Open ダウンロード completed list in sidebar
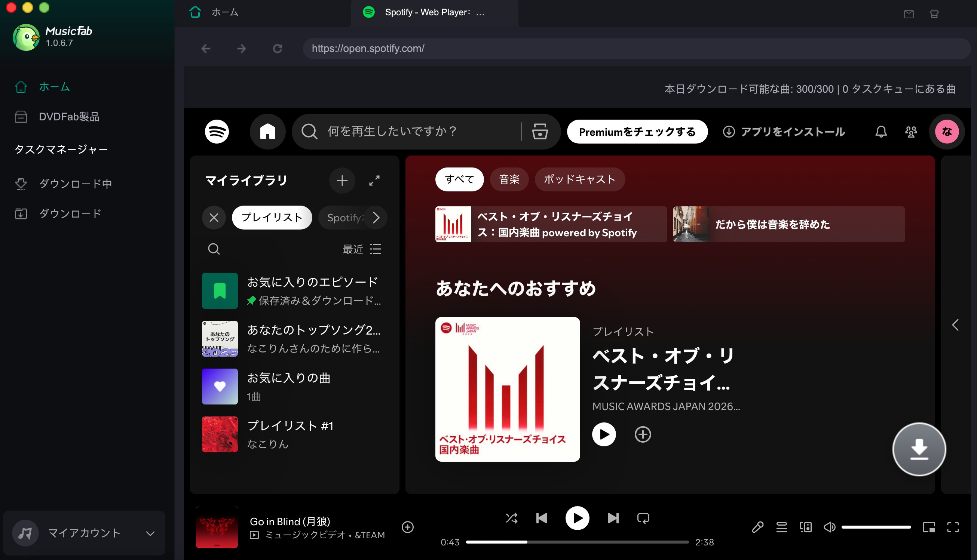Viewport: 977px width, 560px height. tap(58, 213)
